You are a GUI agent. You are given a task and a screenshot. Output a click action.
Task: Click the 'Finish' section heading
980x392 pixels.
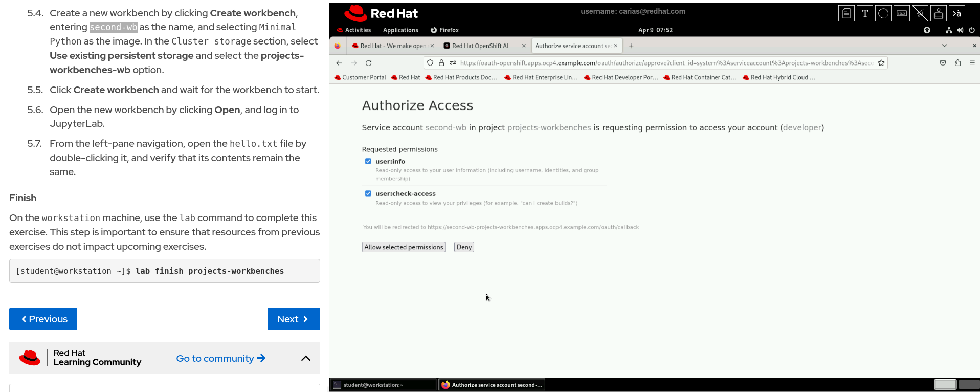click(23, 198)
